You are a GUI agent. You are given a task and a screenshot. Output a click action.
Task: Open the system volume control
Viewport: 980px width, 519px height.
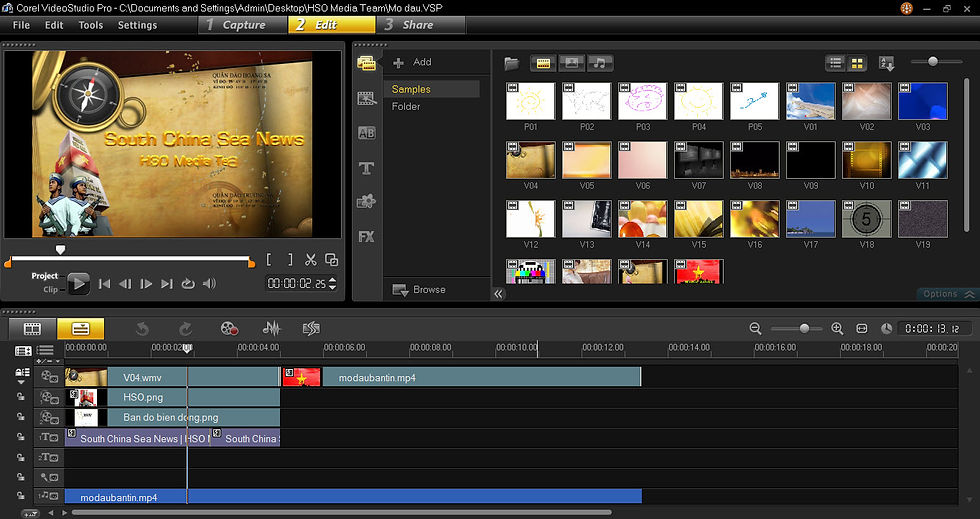(x=209, y=284)
